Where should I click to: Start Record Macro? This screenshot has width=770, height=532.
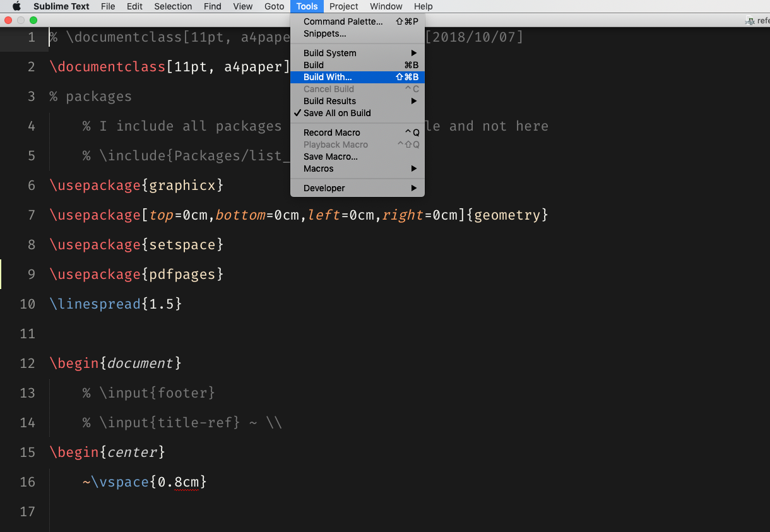[x=357, y=133]
